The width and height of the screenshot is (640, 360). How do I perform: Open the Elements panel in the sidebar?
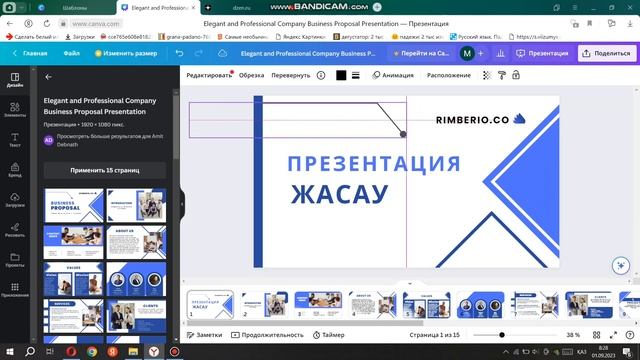coord(15,110)
